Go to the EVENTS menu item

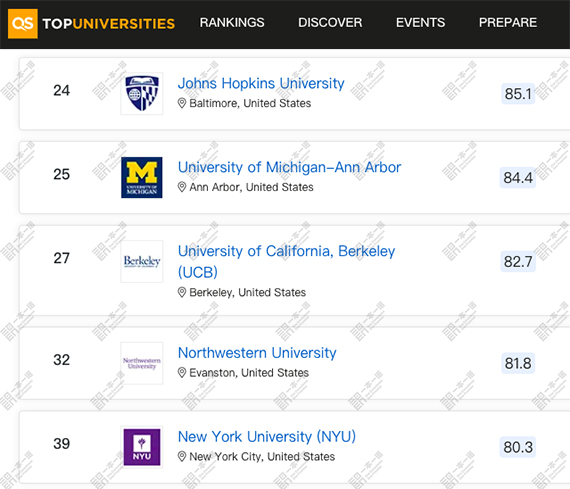(420, 23)
